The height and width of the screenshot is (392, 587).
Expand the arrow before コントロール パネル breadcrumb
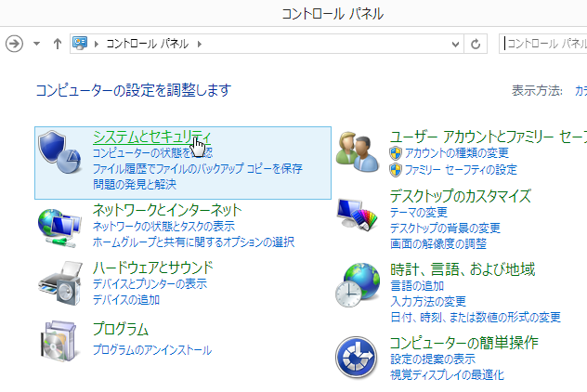97,45
